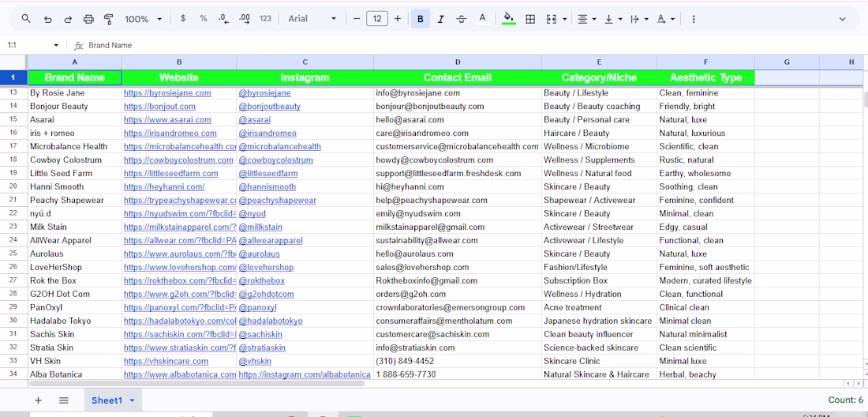Open text wrapping dropdown

pyautogui.click(x=640, y=19)
